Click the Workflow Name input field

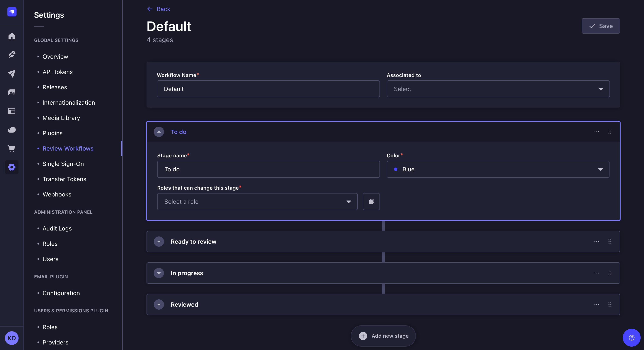click(x=268, y=89)
